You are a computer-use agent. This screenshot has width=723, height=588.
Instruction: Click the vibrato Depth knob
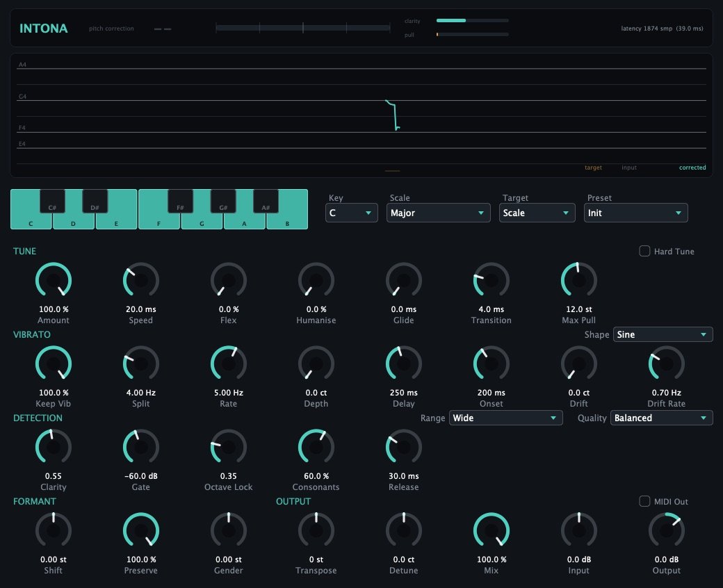click(316, 363)
